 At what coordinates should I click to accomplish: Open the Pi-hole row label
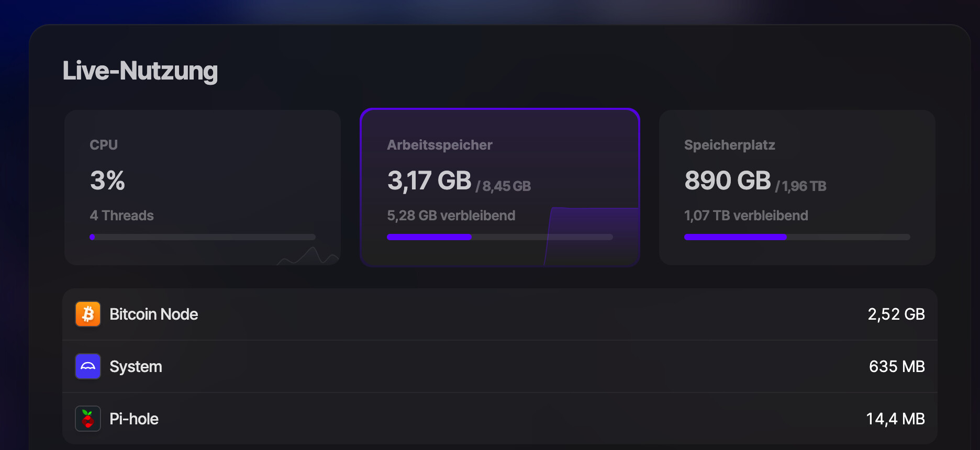(134, 419)
